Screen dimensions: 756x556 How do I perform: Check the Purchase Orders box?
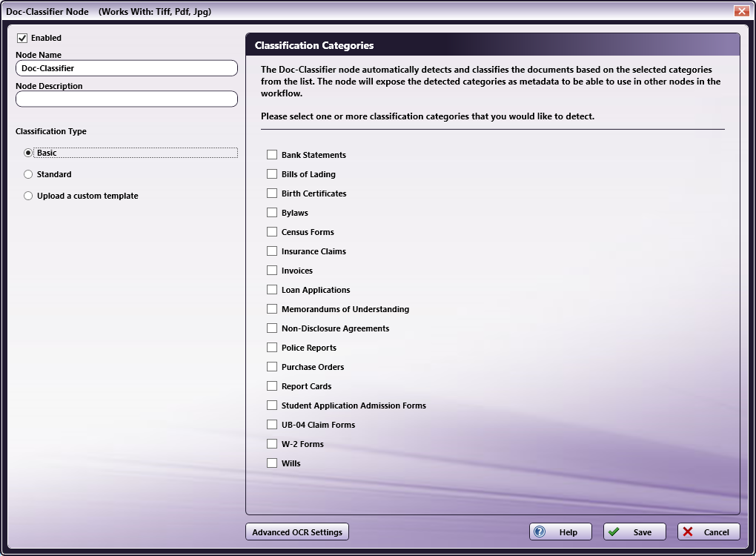coord(272,367)
